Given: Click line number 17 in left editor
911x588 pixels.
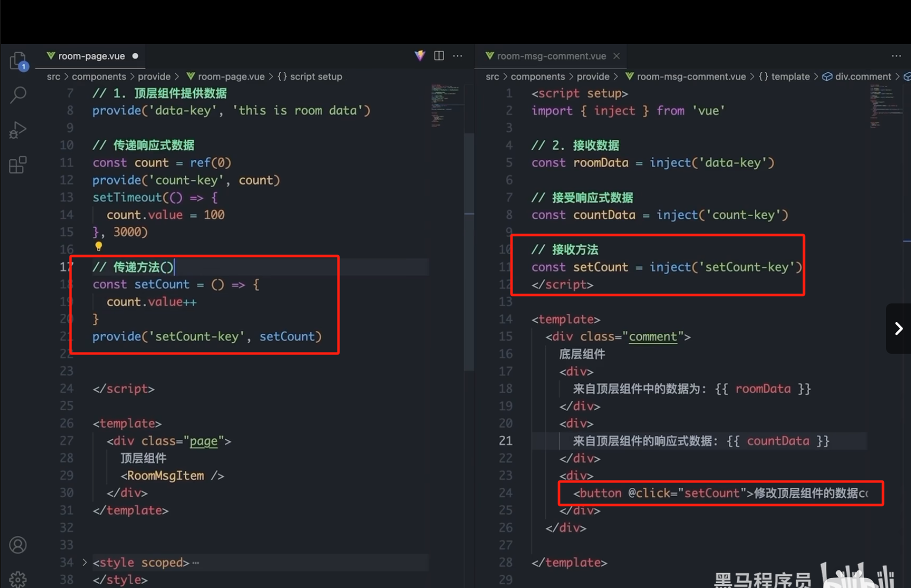Looking at the screenshot, I should (66, 267).
